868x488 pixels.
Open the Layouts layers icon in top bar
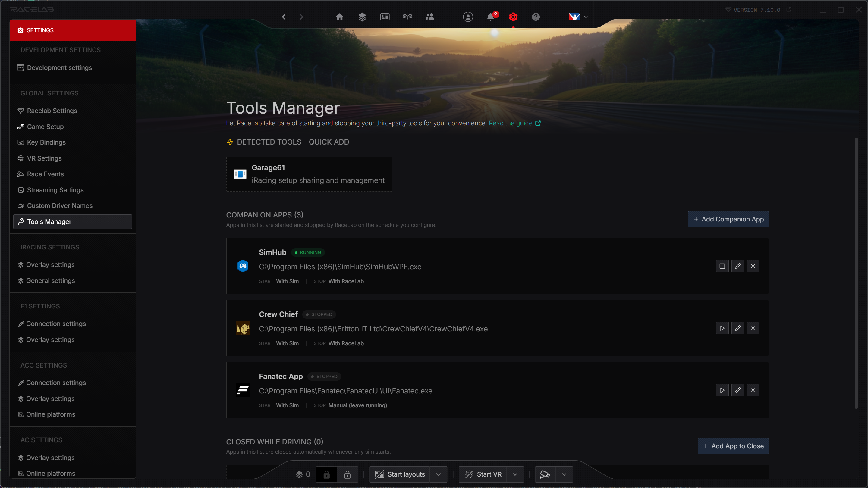pyautogui.click(x=362, y=17)
